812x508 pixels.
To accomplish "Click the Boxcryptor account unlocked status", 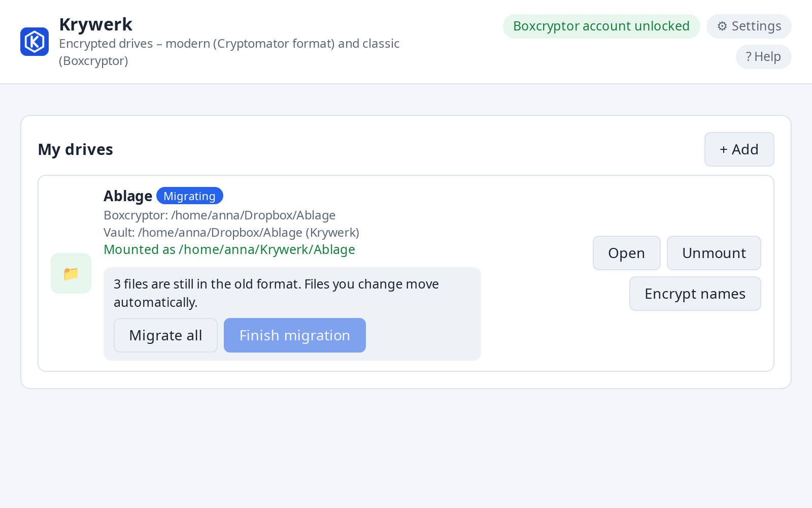I will click(601, 26).
